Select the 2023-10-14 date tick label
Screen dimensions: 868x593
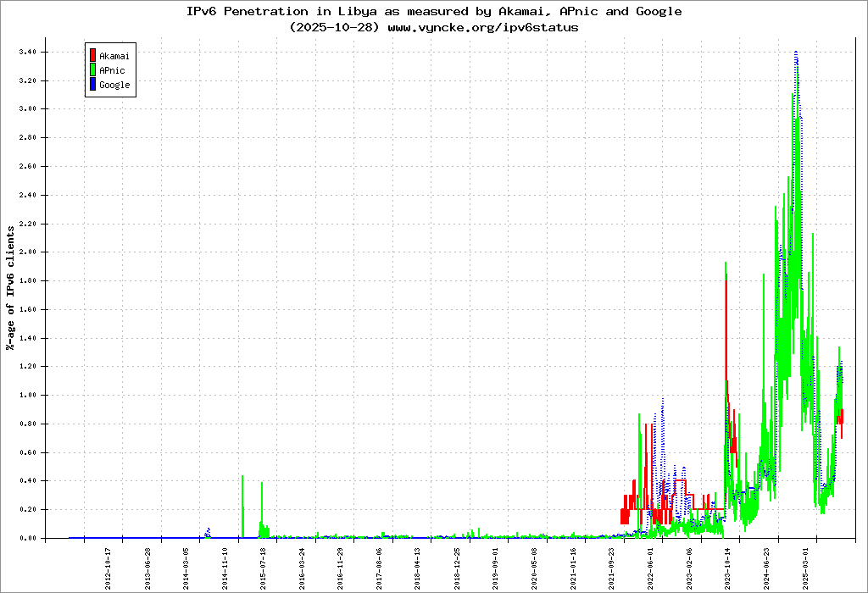pos(728,568)
